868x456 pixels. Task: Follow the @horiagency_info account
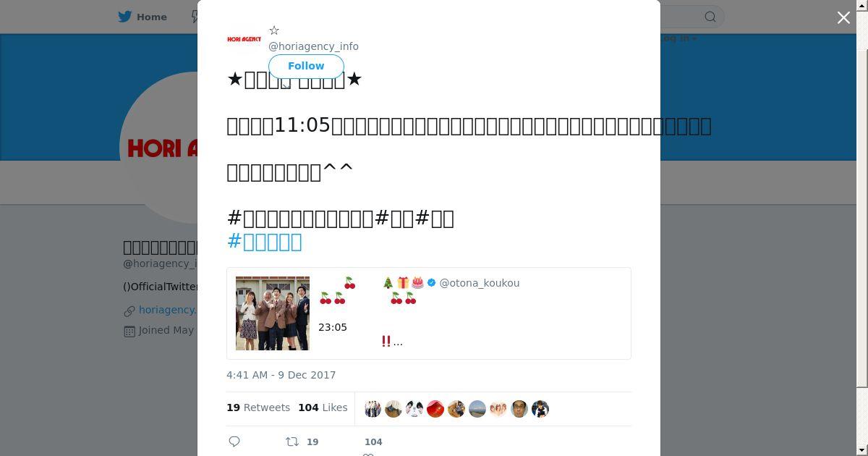tap(306, 66)
